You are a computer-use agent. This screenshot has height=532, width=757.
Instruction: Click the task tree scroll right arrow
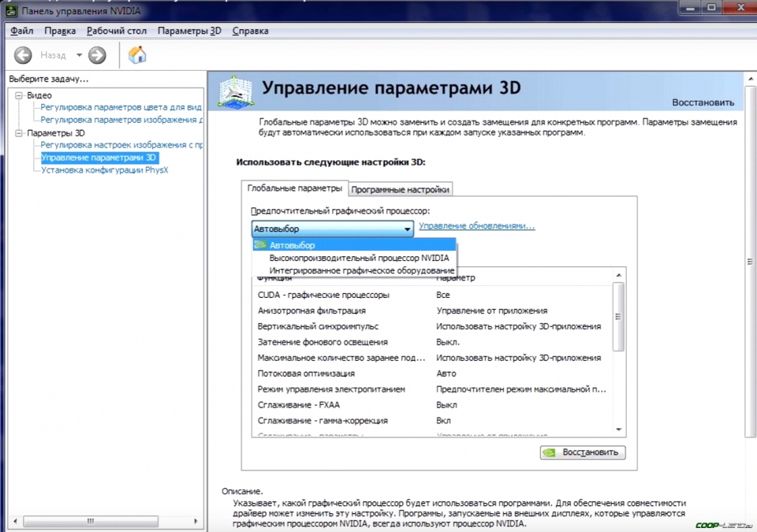coord(195,522)
